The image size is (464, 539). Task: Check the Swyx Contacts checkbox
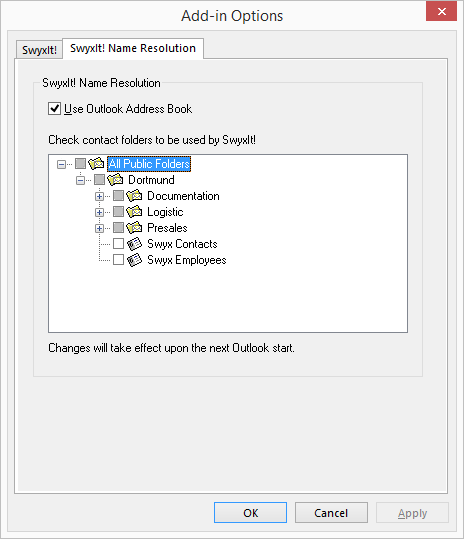(x=118, y=244)
